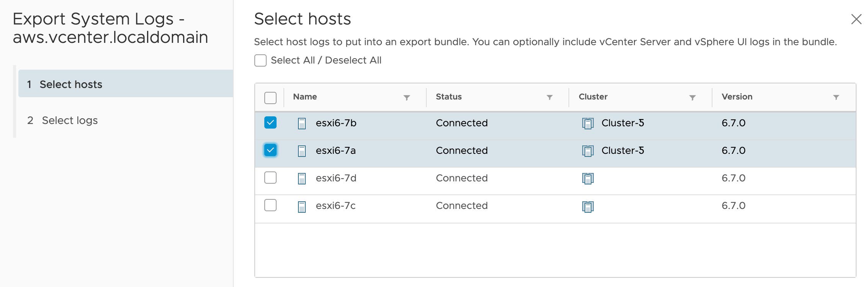The width and height of the screenshot is (868, 287).
Task: Open the Status column filter
Action: (550, 97)
